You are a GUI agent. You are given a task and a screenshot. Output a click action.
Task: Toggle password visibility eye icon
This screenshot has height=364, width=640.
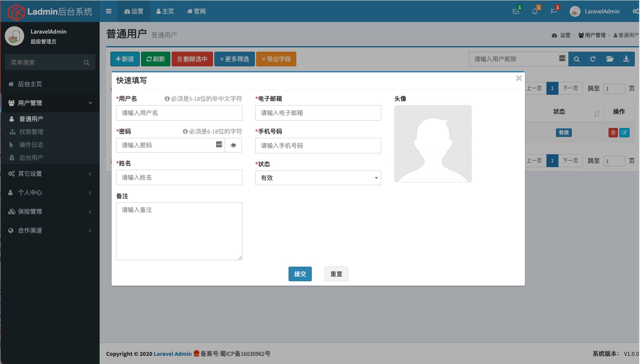pyautogui.click(x=233, y=145)
